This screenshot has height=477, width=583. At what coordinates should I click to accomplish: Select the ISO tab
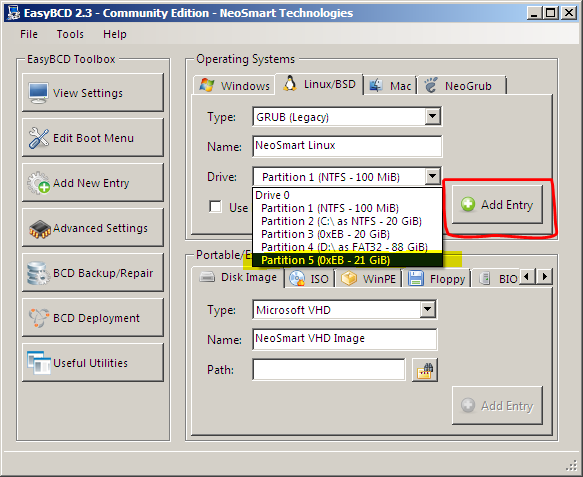(309, 278)
